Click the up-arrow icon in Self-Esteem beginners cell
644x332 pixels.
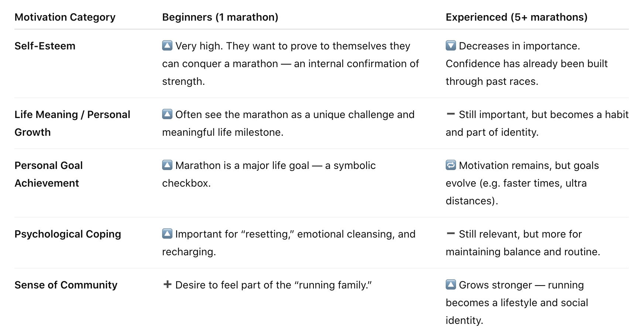coord(167,46)
